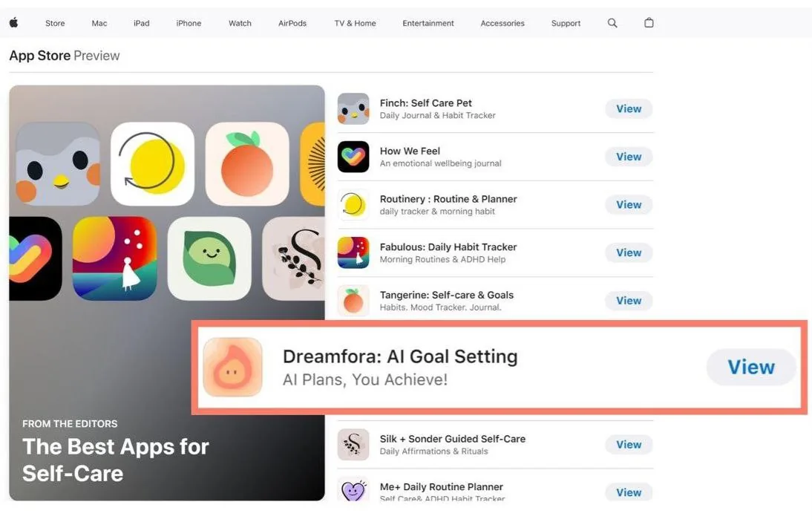Open the shopping bag icon

point(649,22)
